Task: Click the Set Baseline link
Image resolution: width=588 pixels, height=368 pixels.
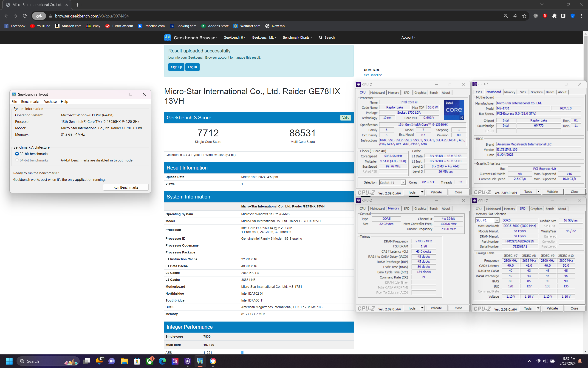Action: pyautogui.click(x=373, y=75)
